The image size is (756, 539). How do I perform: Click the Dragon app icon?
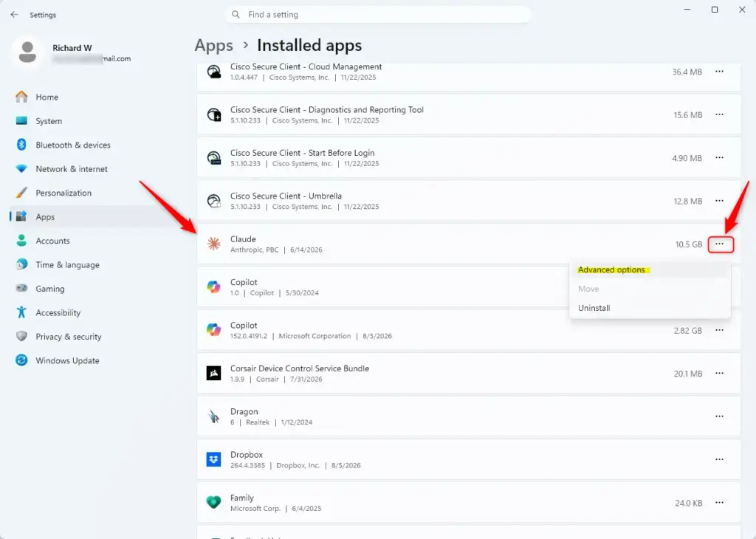coord(213,416)
